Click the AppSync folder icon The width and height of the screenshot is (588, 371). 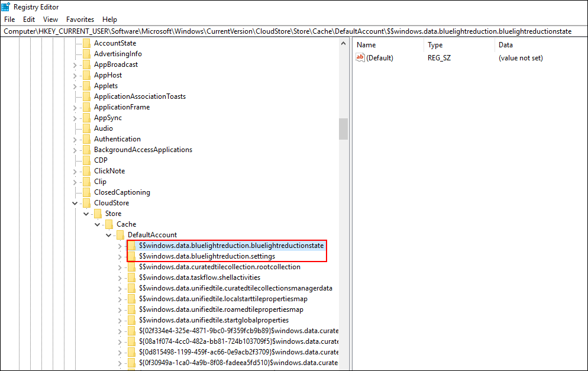tap(86, 117)
